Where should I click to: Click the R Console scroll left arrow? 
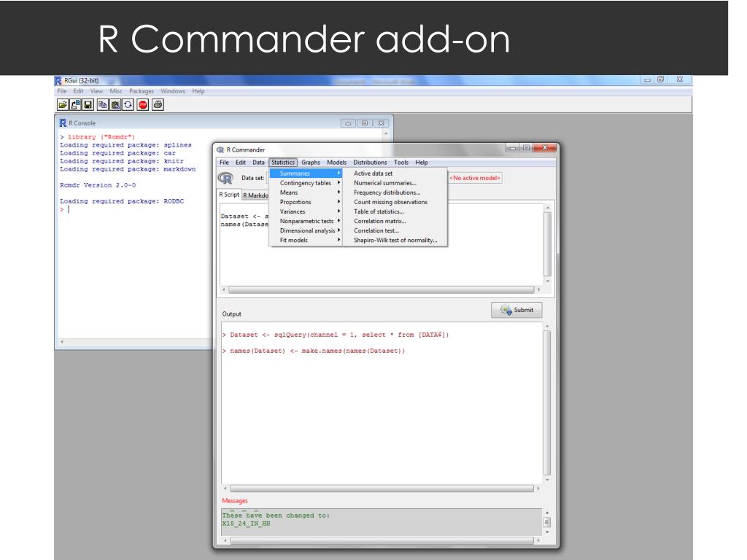click(x=62, y=342)
